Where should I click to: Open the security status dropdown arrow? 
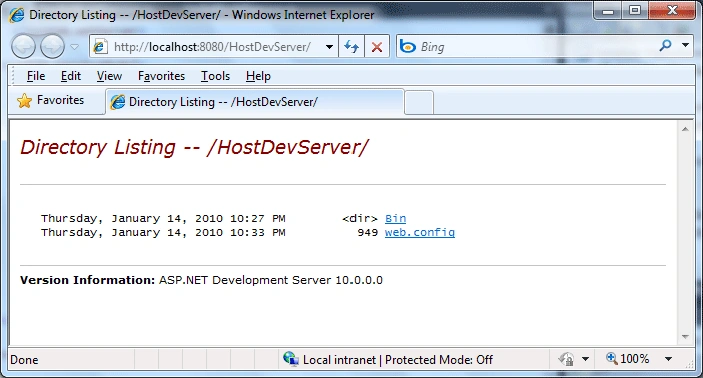coord(585,359)
